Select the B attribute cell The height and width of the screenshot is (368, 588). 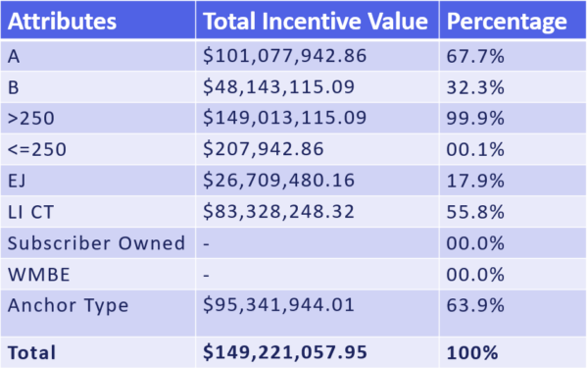pyautogui.click(x=98, y=86)
